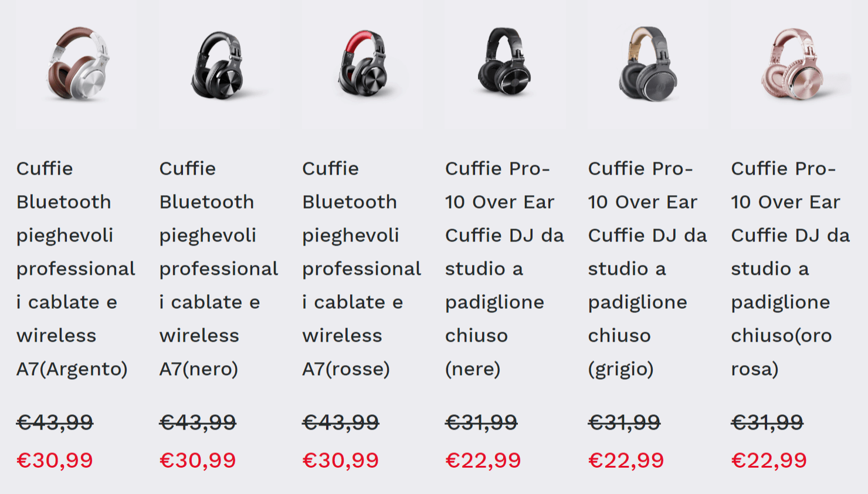The image size is (868, 494).
Task: Open the red A7 headphones product image
Action: [x=362, y=64]
